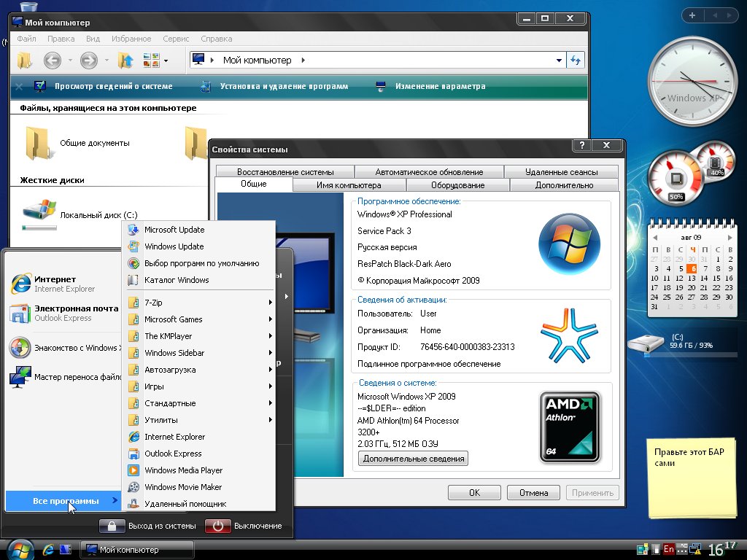Launch Windows Media Player
The height and width of the screenshot is (560, 747).
click(x=198, y=470)
